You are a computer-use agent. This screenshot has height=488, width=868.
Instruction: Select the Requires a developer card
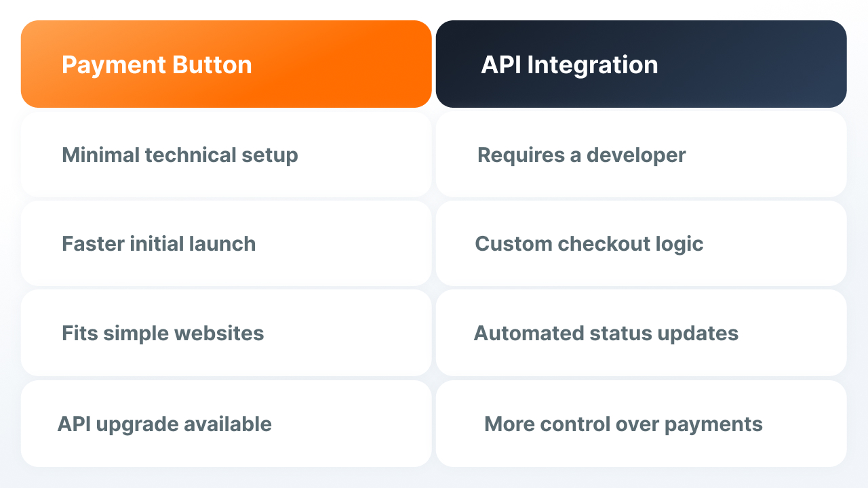point(642,155)
